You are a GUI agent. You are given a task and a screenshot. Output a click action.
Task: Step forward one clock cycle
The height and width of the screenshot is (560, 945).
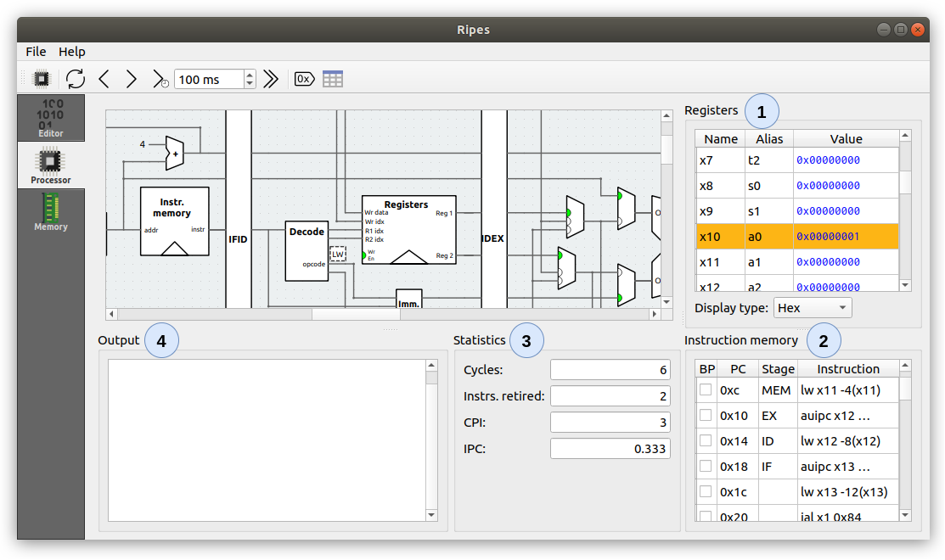[131, 79]
